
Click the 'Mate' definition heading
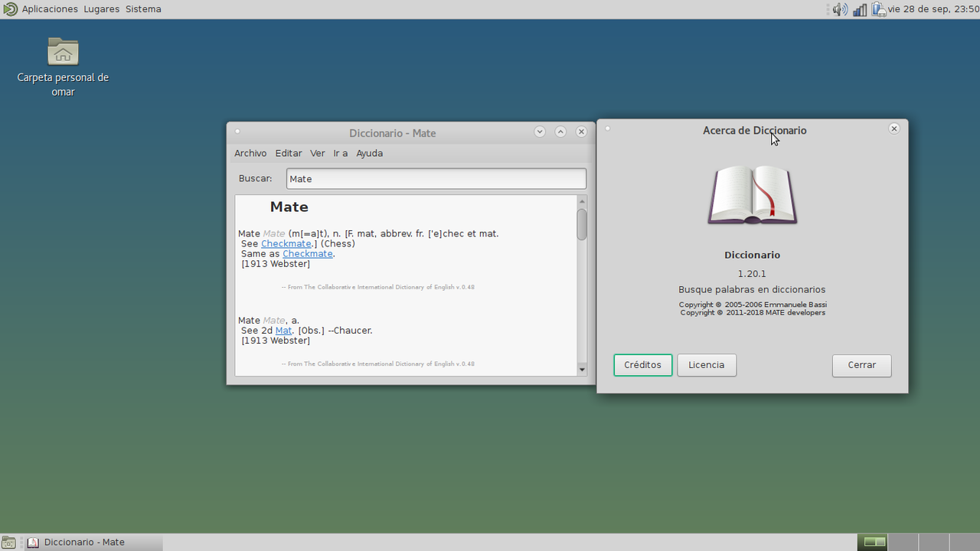289,207
